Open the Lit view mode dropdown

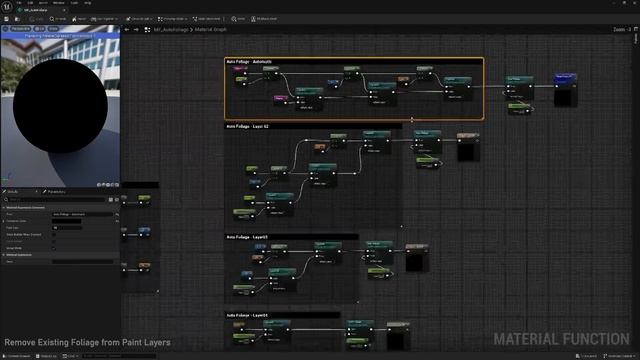(x=40, y=29)
